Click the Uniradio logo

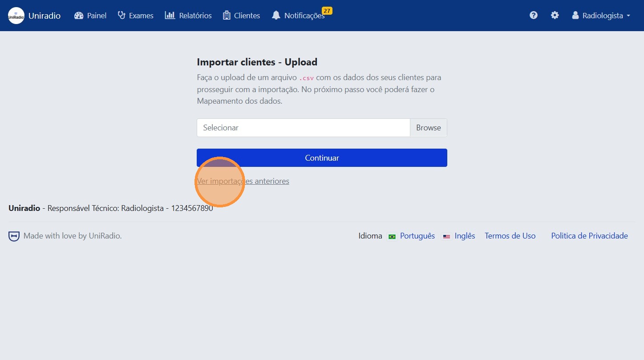coord(16,15)
